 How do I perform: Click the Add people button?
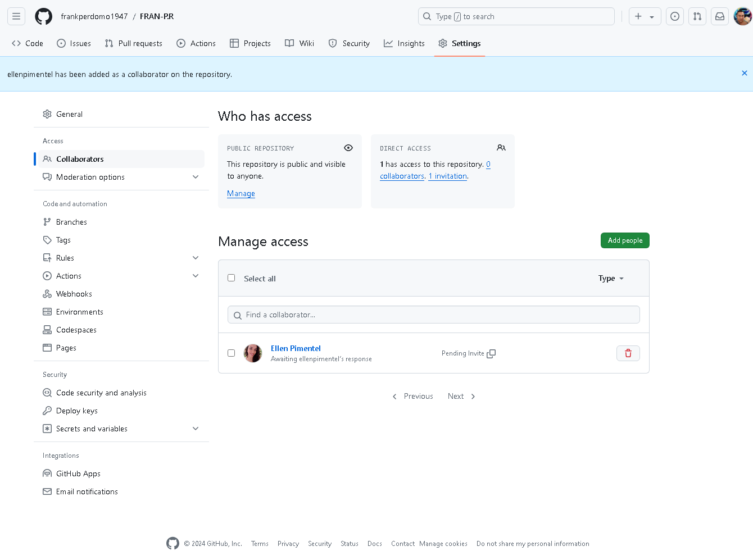click(x=625, y=240)
